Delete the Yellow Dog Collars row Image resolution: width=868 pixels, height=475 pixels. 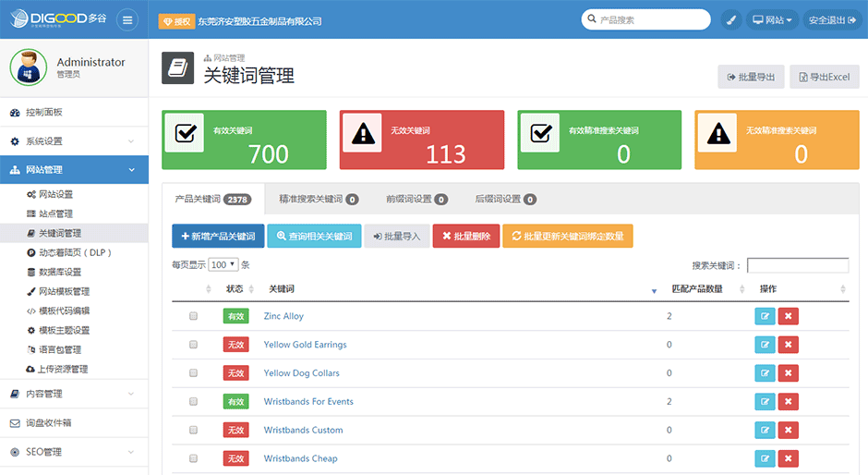[789, 373]
